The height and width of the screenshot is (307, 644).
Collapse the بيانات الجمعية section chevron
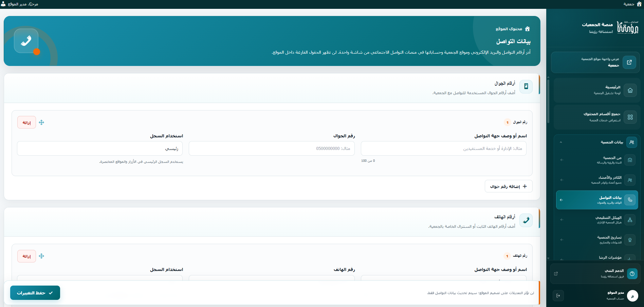point(561,142)
